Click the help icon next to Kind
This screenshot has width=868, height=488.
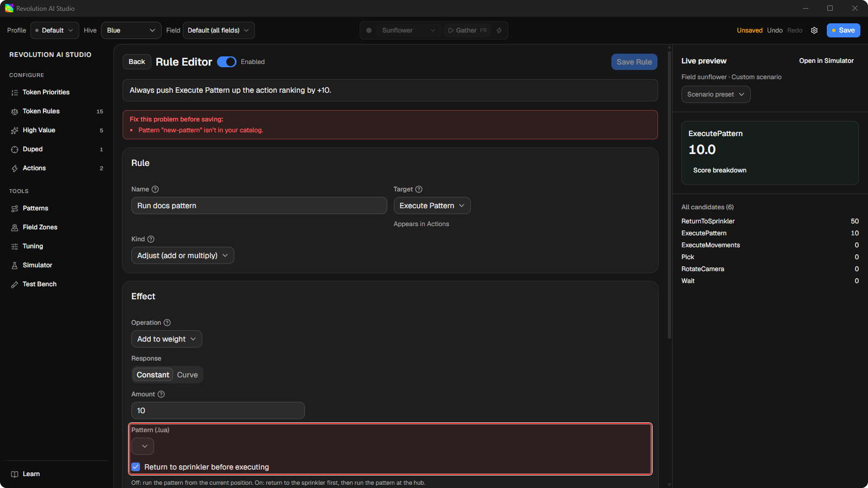151,239
